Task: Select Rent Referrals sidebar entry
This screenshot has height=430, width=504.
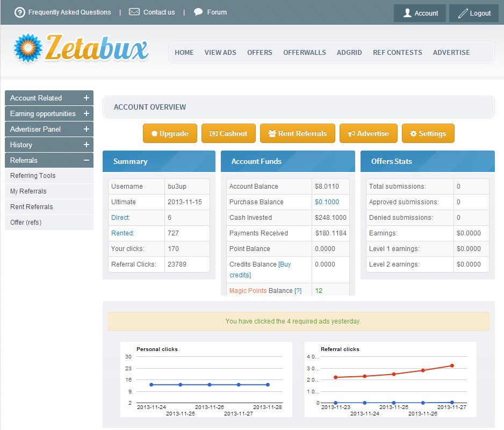Action: (49, 207)
